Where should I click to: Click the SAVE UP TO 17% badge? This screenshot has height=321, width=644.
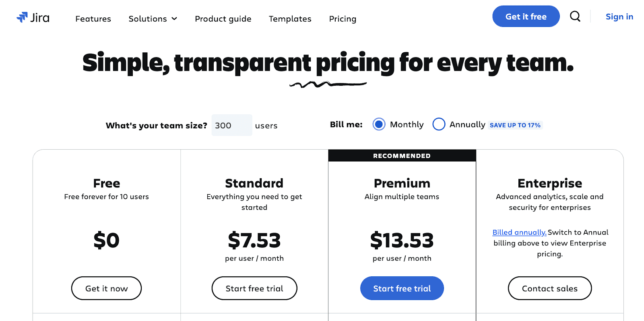pos(515,125)
